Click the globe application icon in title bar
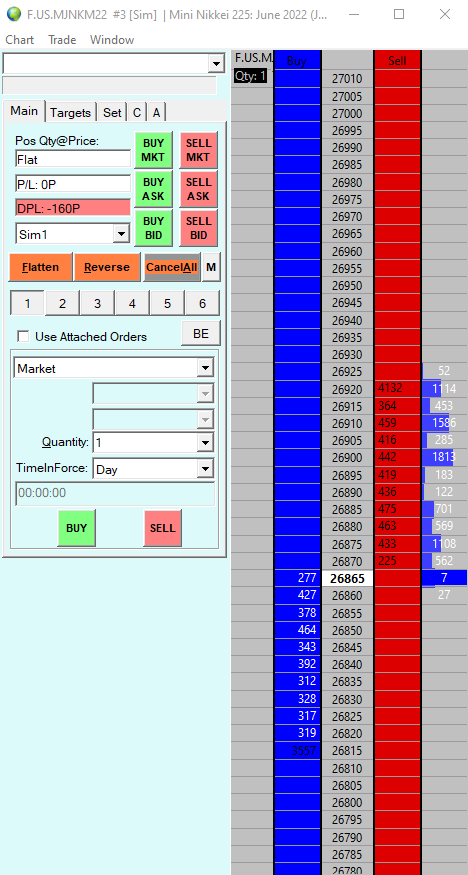Screen dimensions: 468x875 pos(13,14)
